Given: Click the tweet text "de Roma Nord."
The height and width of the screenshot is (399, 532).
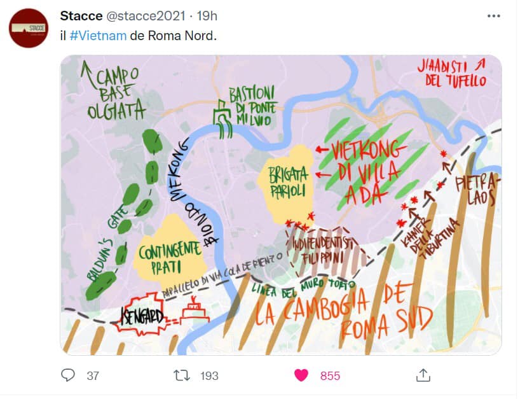Looking at the screenshot, I should tap(173, 35).
